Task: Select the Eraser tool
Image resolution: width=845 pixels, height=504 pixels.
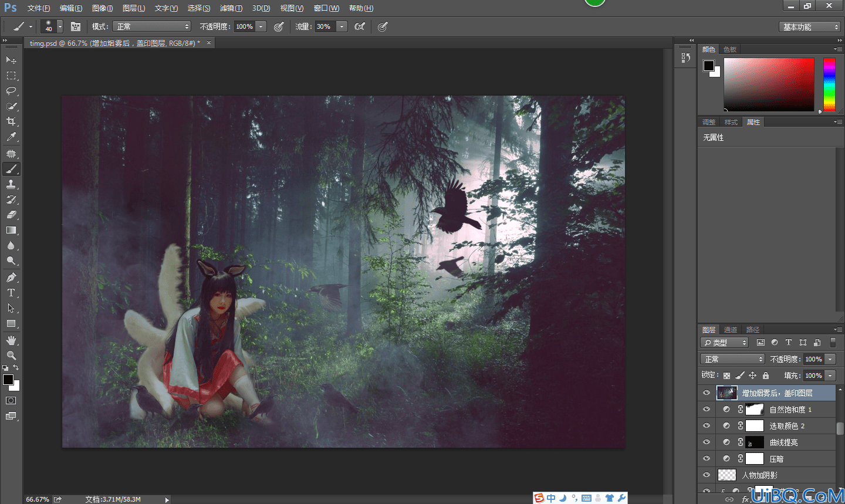Action: click(11, 215)
